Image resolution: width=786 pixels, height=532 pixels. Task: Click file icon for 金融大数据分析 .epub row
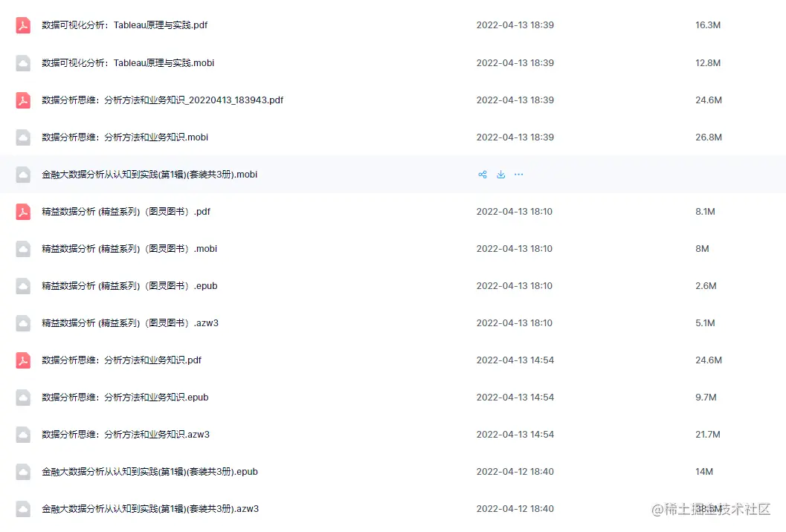pos(23,471)
